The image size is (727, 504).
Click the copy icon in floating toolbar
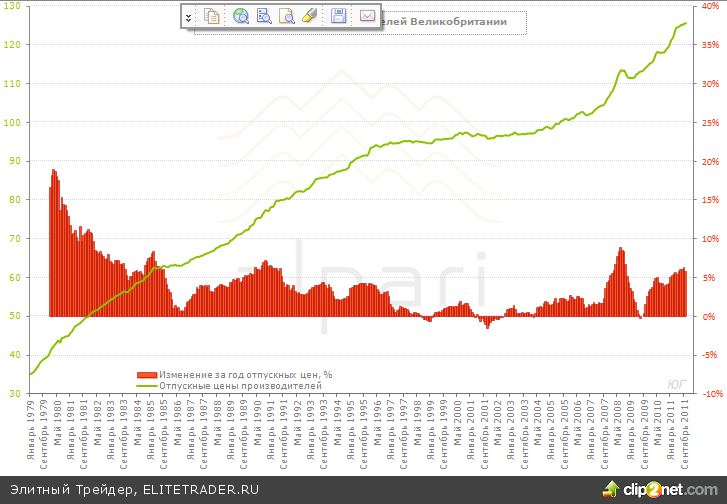(212, 16)
